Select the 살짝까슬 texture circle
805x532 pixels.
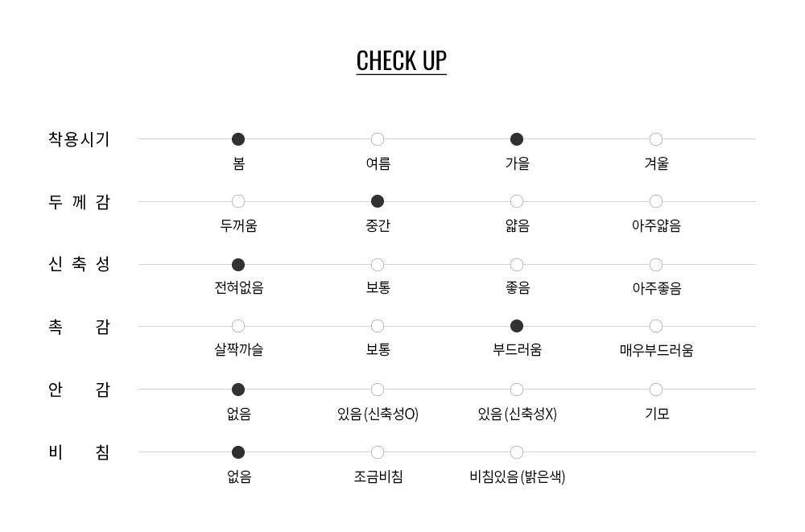pos(238,326)
